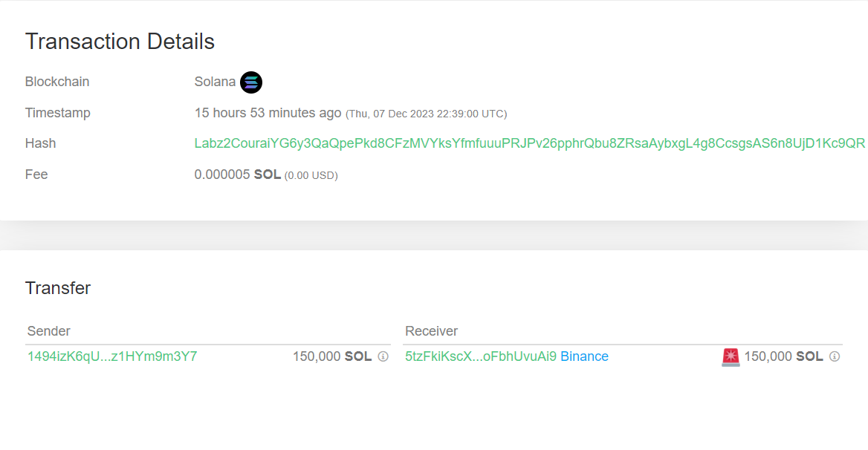Click the Solana logo icon
Image resolution: width=868 pixels, height=450 pixels.
pyautogui.click(x=251, y=82)
